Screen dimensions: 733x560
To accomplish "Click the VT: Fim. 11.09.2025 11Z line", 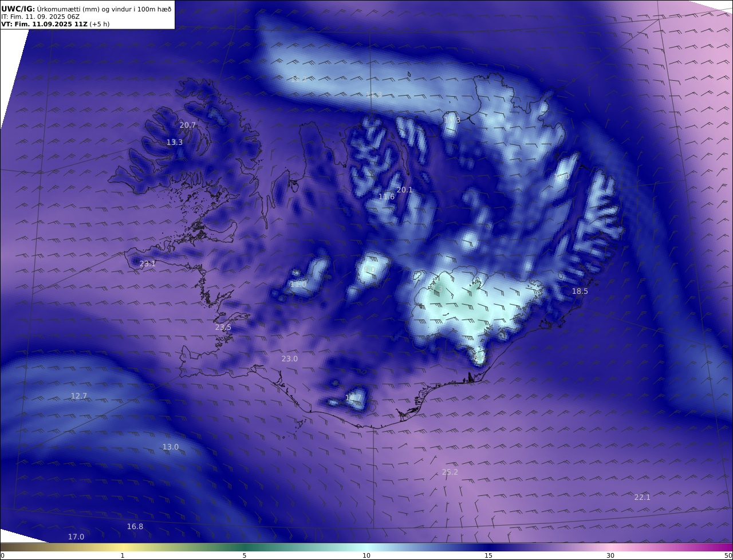I will [55, 24].
